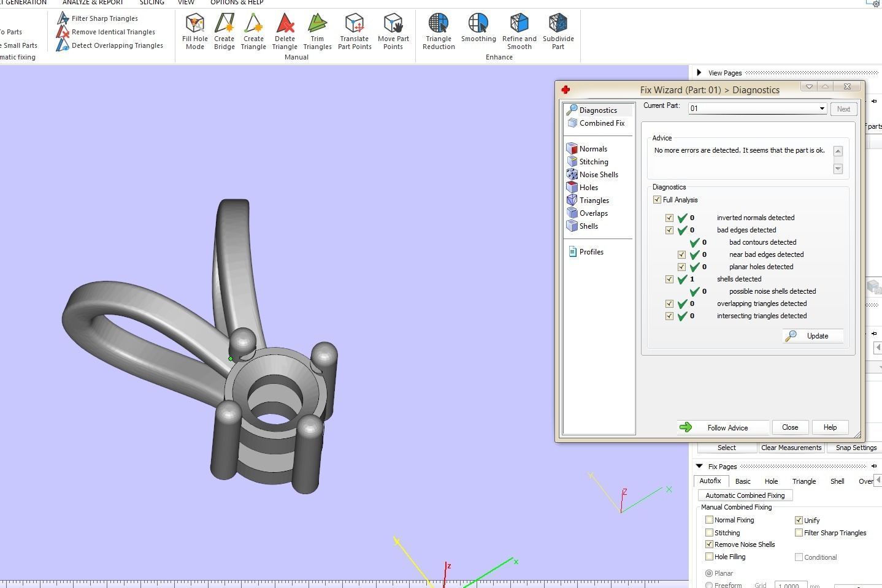Switch to the Shell tab
The width and height of the screenshot is (882, 588).
837,482
